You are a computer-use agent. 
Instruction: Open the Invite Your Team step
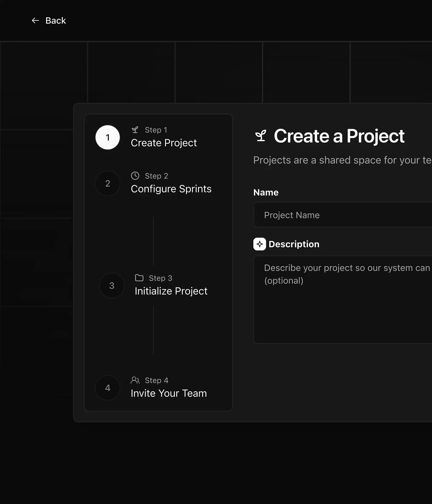[x=169, y=393]
